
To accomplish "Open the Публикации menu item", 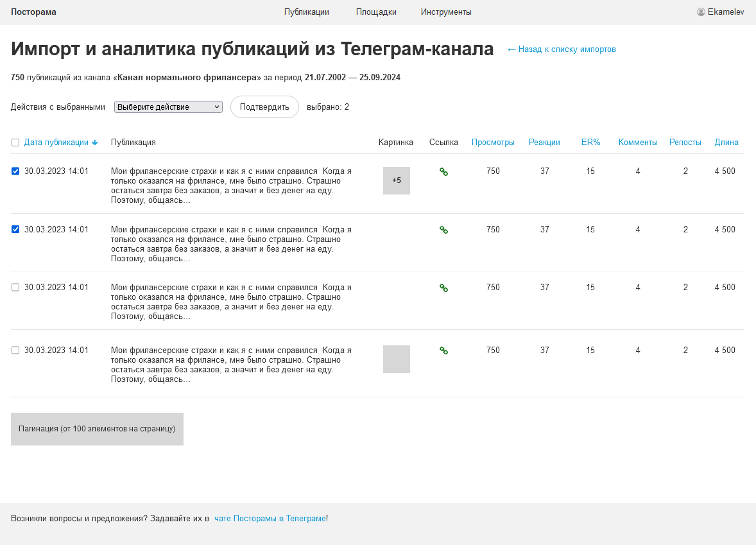I will pos(307,12).
